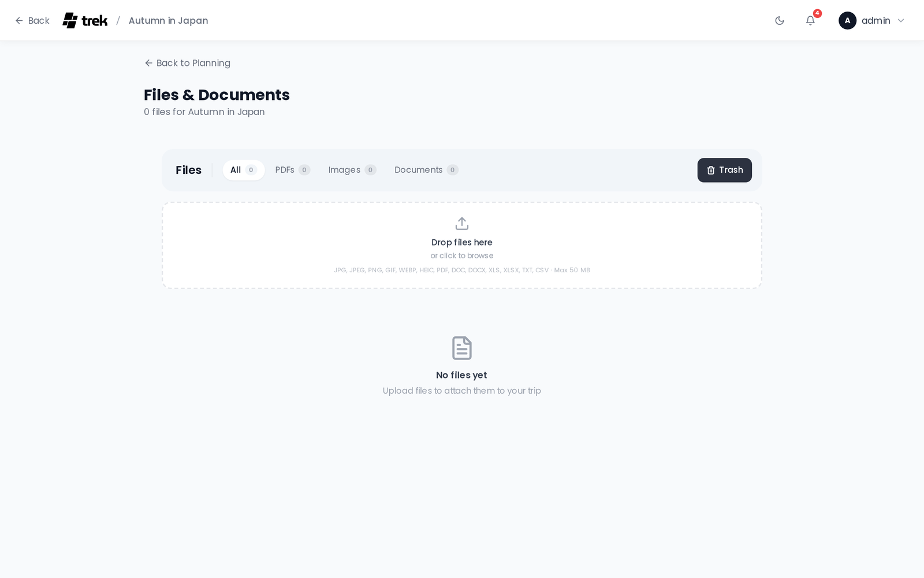The image size is (924, 578).
Task: Go Back using header link
Action: click(32, 20)
